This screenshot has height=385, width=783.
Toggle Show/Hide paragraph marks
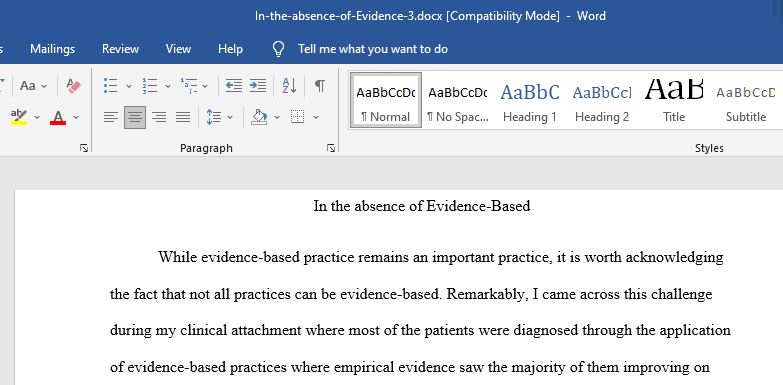click(x=320, y=86)
